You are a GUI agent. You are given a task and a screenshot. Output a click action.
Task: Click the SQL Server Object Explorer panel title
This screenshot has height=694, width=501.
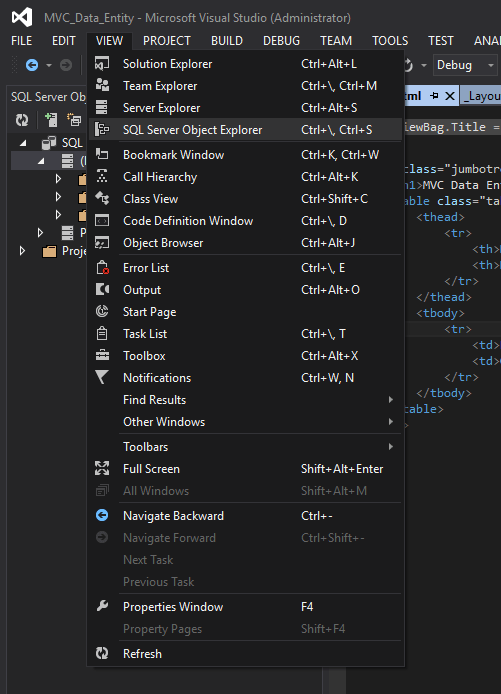click(48, 97)
